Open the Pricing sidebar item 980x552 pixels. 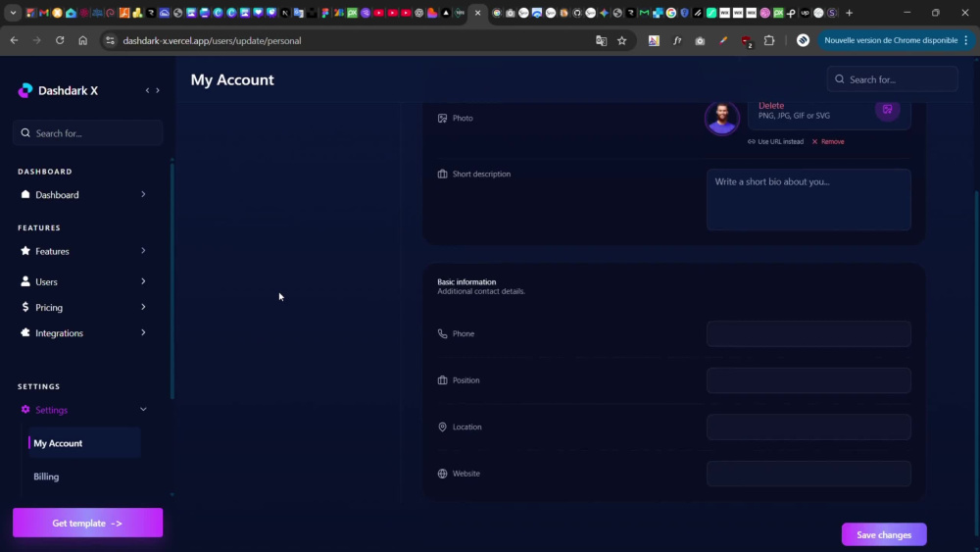[x=83, y=307]
